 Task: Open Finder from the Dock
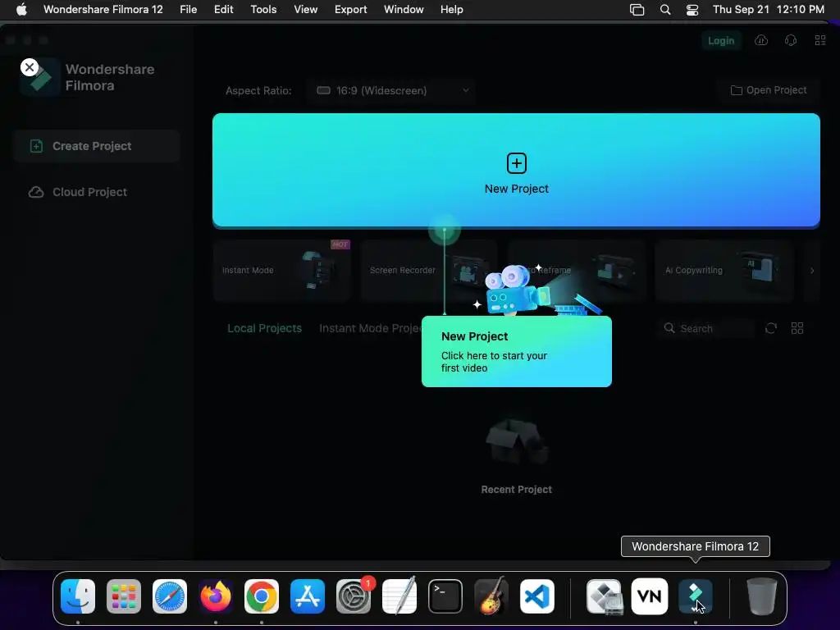point(78,596)
